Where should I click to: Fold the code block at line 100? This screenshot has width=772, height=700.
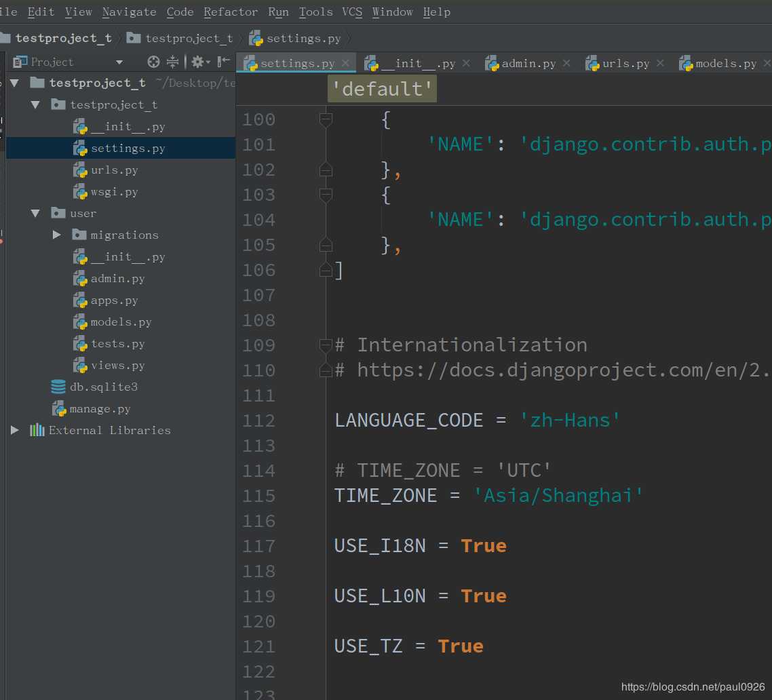tap(326, 119)
